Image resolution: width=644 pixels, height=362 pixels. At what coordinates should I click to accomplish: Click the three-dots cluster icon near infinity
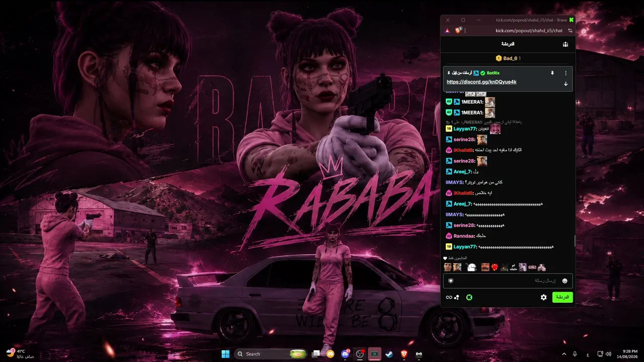tap(457, 297)
